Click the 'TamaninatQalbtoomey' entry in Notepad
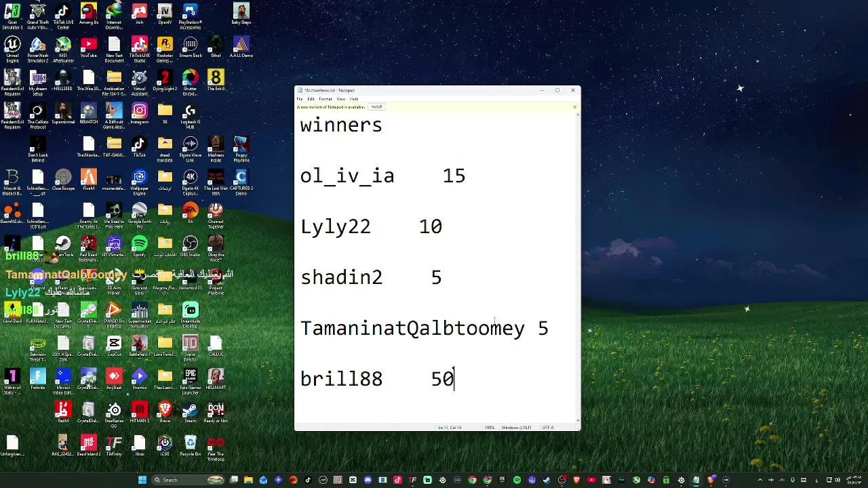The image size is (868, 488). [412, 329]
